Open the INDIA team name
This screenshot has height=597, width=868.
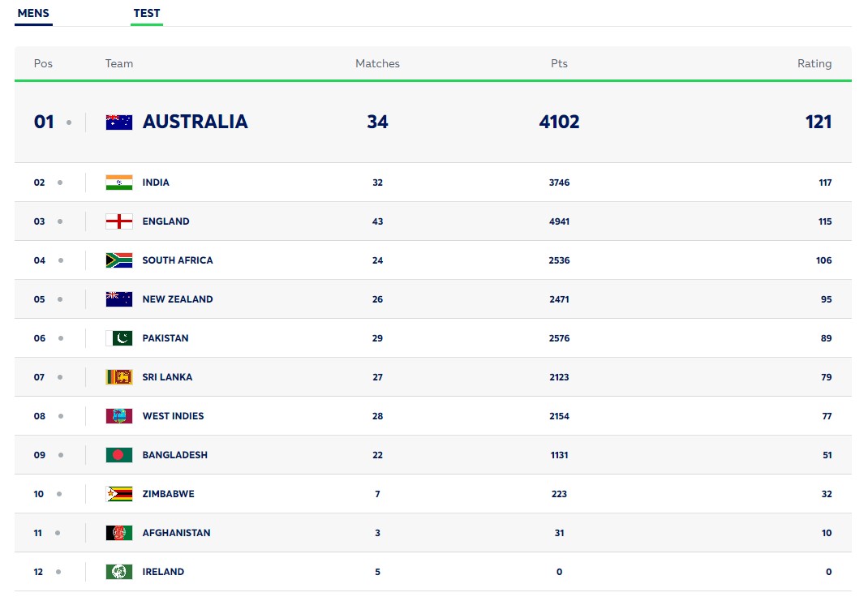tap(156, 183)
